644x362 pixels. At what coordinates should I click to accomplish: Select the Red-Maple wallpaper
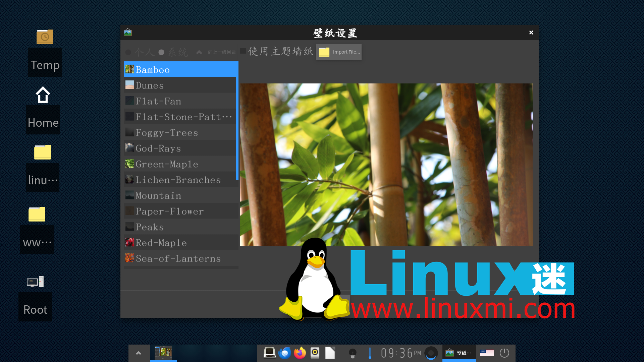pos(181,243)
